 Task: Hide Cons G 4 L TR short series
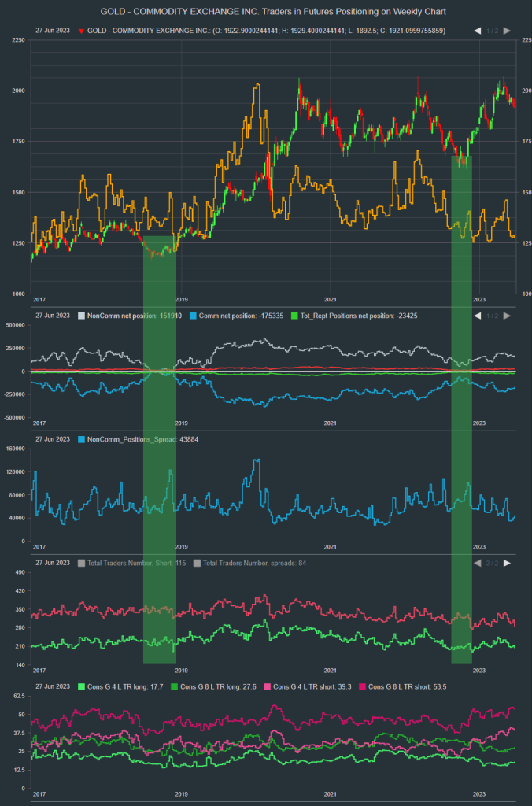[268, 687]
